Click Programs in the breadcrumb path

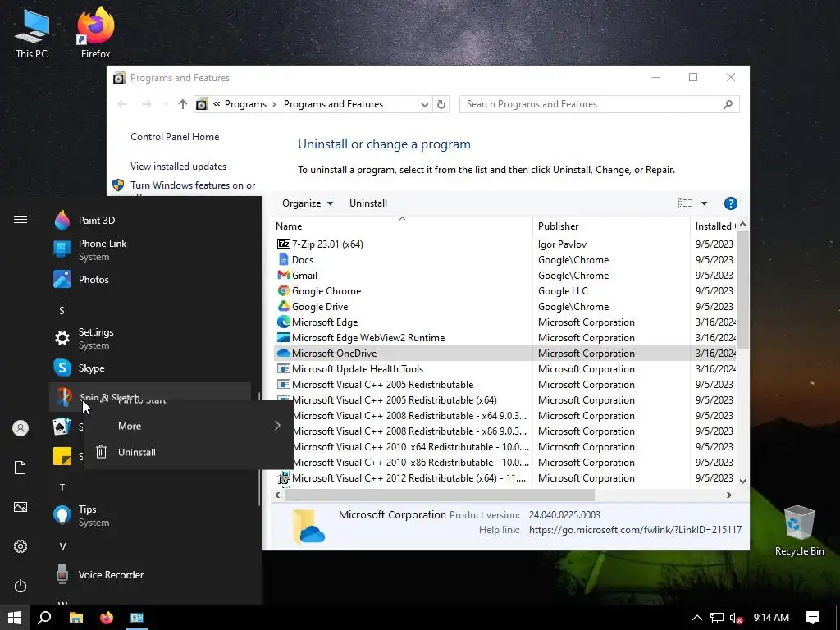point(245,104)
